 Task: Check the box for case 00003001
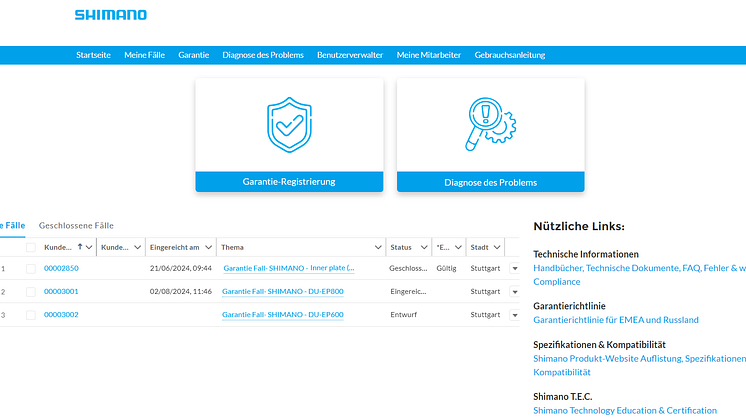(31, 292)
